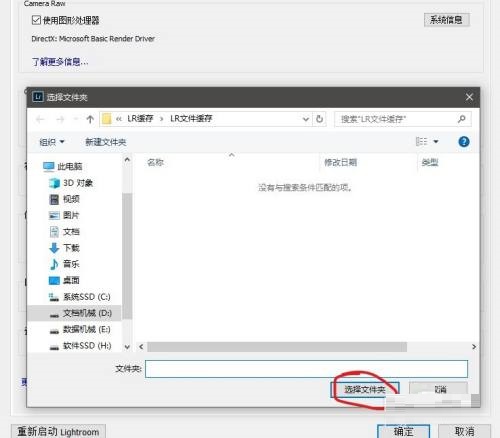Create a folder with 新建文件夹

click(106, 142)
